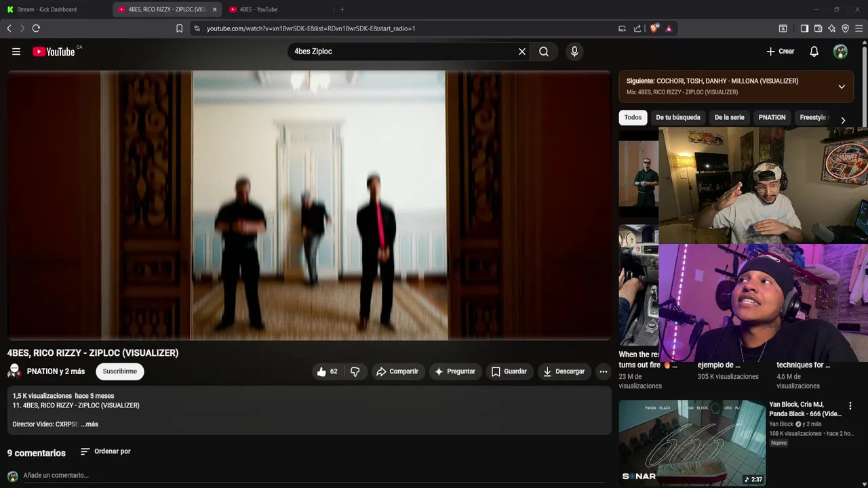868x488 pixels.
Task: Click the 1,5 K visualizaciones text
Action: point(42,396)
